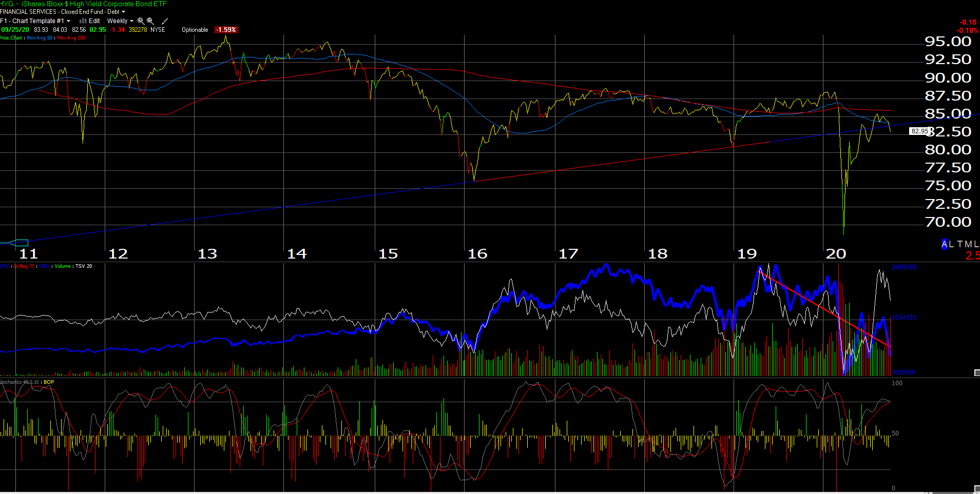Click the 82.95 price marker on axis
Screen dimensions: 980x494
pos(919,131)
